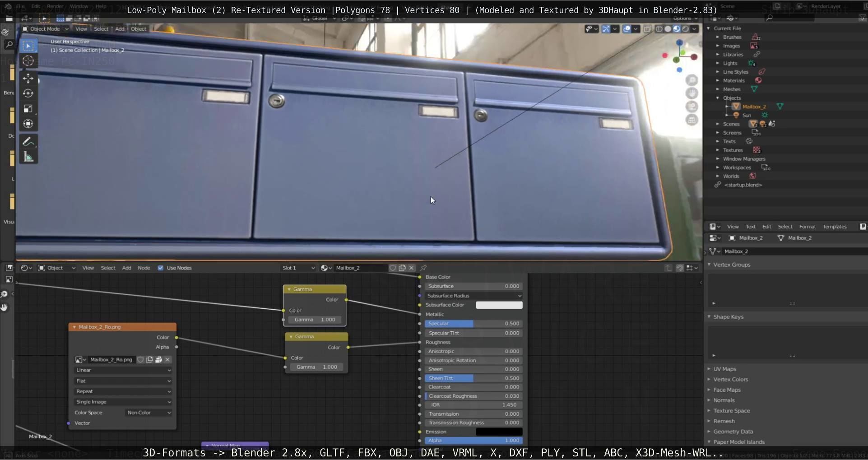Collapse the Vertex Groups panel
The width and height of the screenshot is (868, 460).
point(709,265)
